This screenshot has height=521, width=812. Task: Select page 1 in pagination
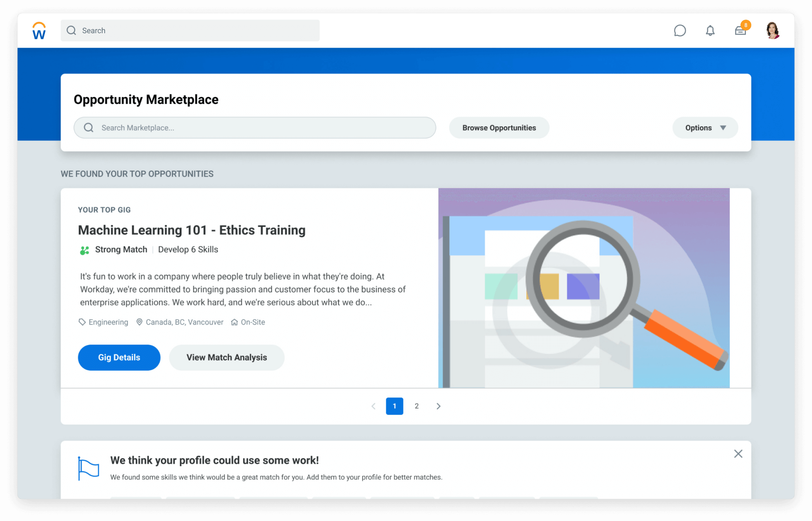coord(394,406)
